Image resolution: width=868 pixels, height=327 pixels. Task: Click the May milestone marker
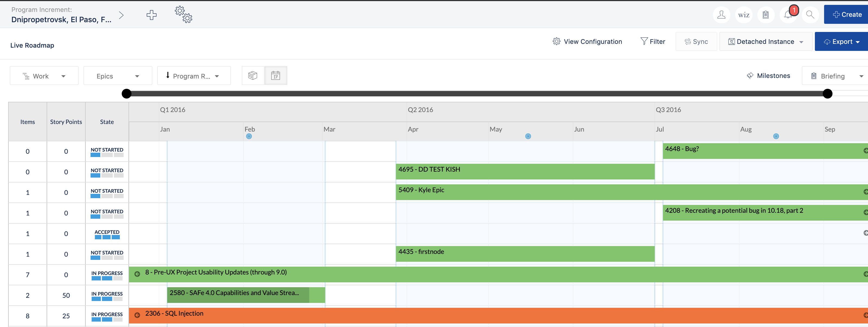click(x=528, y=136)
